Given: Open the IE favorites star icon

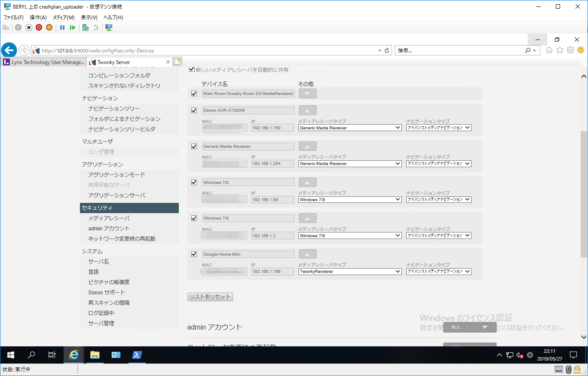Looking at the screenshot, I should tap(560, 50).
